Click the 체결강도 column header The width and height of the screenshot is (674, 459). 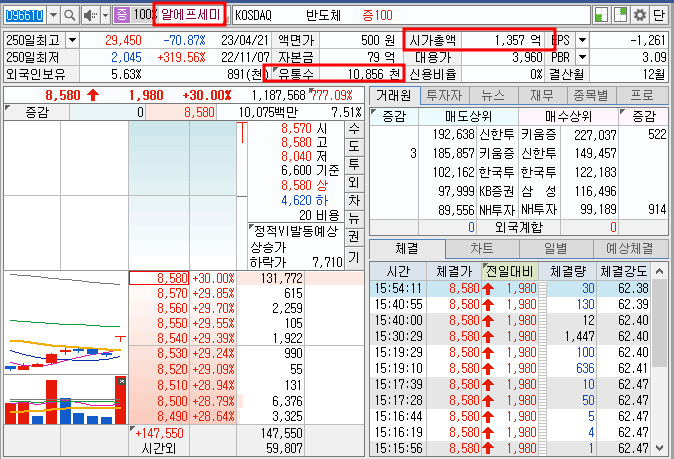point(624,271)
